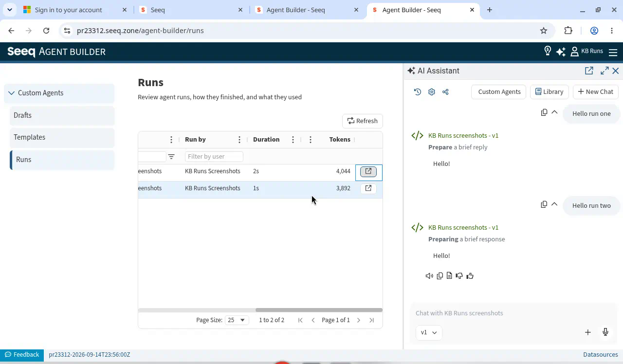Viewport: 623px width, 364px height.
Task: Open the column menu left of Tokens
Action: [311, 140]
